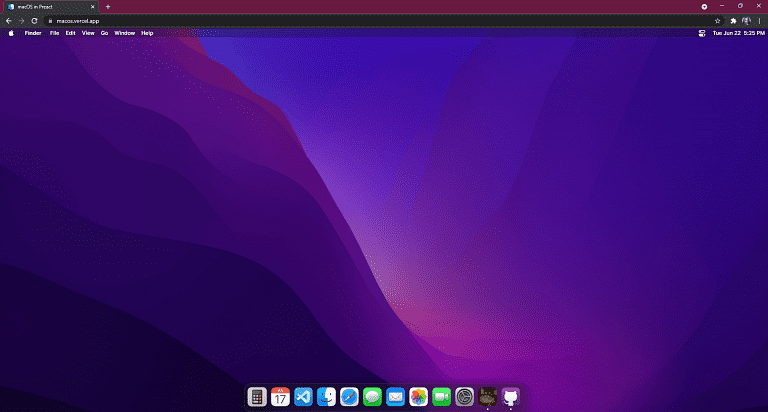Reload the page in Chrome
Image resolution: width=768 pixels, height=412 pixels.
[x=34, y=21]
